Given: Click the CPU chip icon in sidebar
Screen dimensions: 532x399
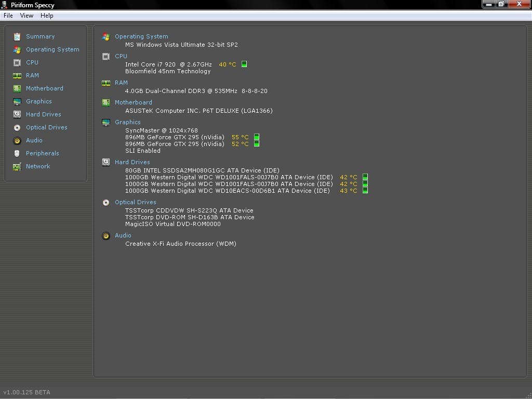Looking at the screenshot, I should 17,62.
